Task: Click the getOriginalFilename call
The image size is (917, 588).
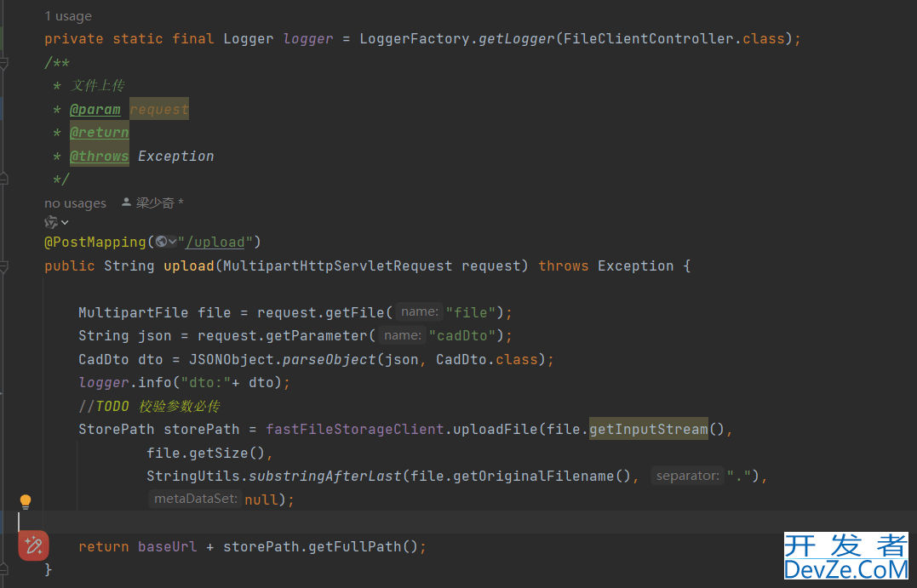Action: pyautogui.click(x=533, y=476)
